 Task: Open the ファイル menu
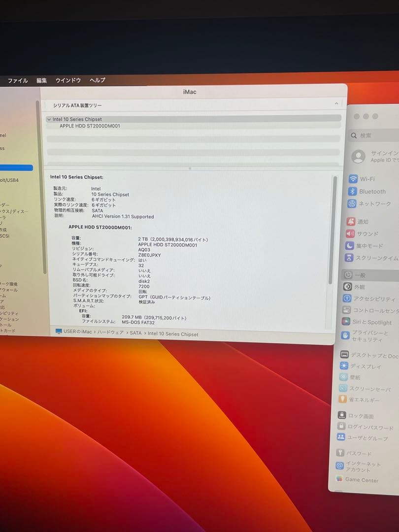tap(18, 80)
